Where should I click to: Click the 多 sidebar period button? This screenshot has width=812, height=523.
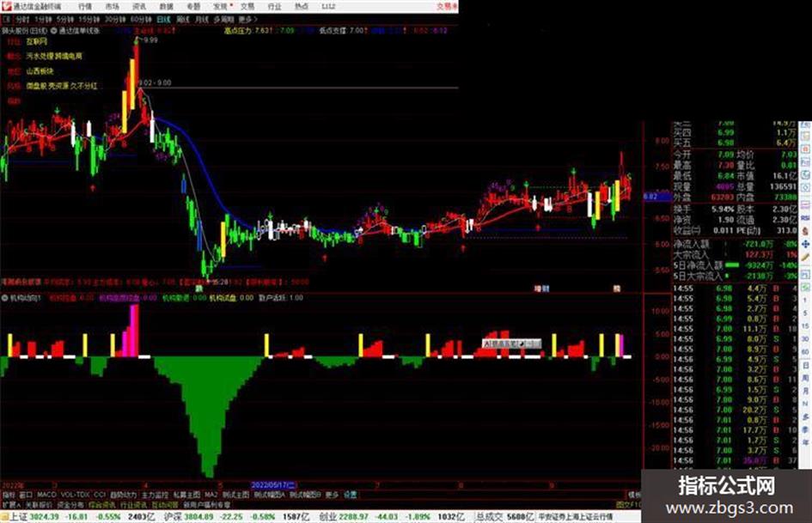805,417
